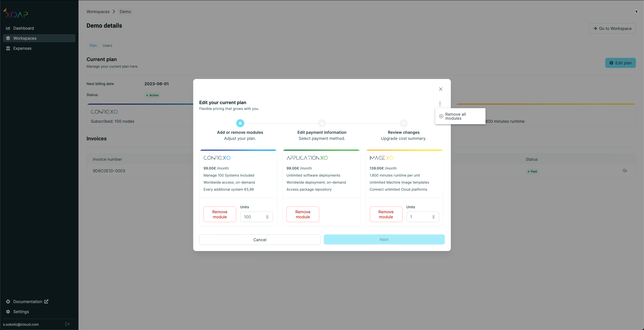Screen dimensions: 644x330
Task: Click the APPLICATION.XO logo in dialog
Action: tap(307, 158)
